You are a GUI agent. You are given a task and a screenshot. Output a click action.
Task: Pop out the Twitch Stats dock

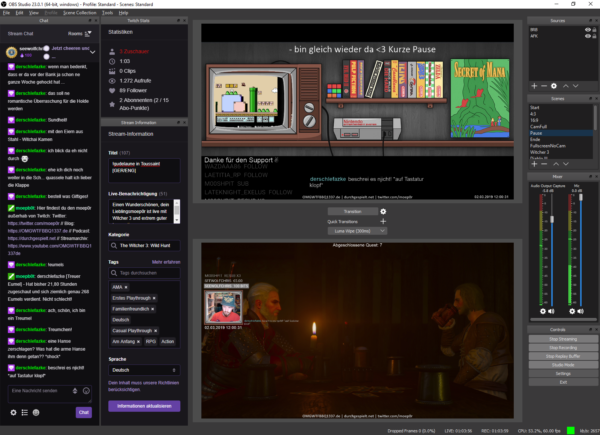177,18
